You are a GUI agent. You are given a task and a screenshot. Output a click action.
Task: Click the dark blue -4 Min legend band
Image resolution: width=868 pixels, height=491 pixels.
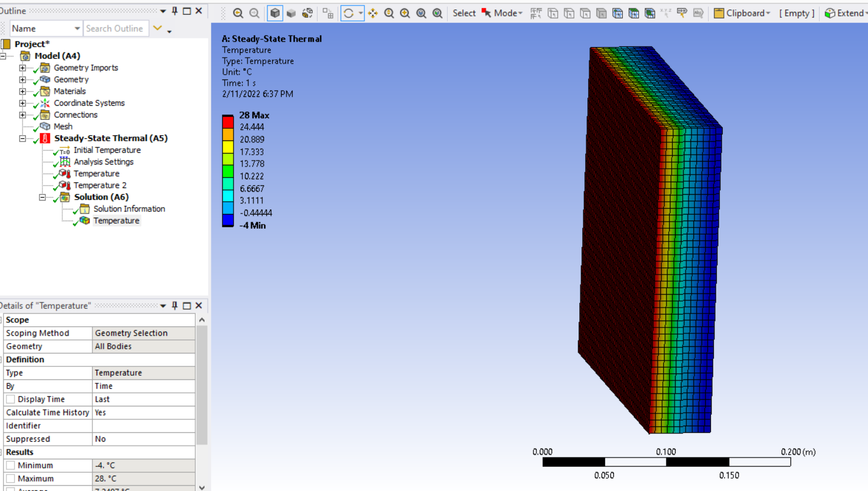coord(228,221)
